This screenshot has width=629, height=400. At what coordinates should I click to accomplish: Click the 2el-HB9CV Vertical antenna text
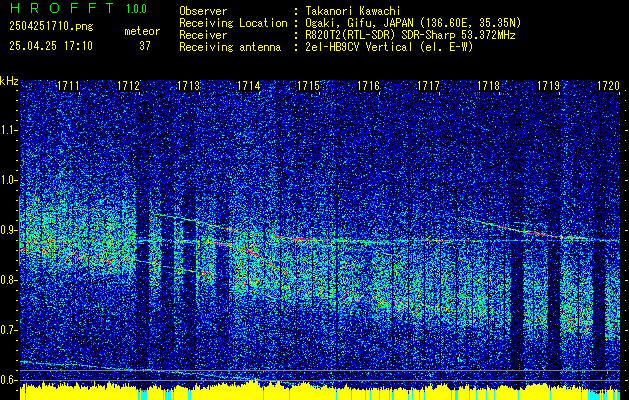tap(389, 47)
